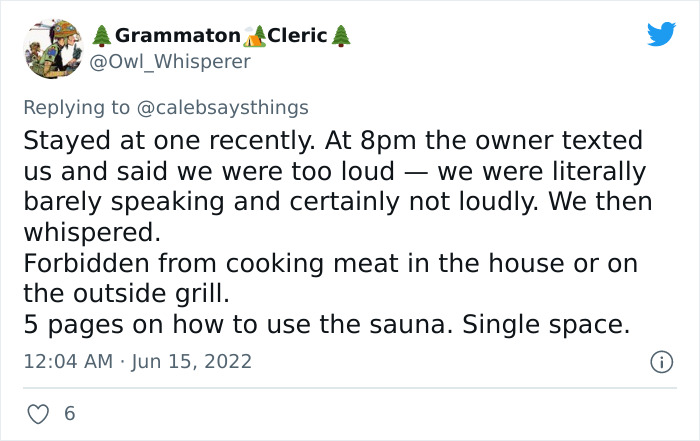The width and height of the screenshot is (700, 441).
Task: Click the tree emoji before Grammaton
Action: point(101,36)
